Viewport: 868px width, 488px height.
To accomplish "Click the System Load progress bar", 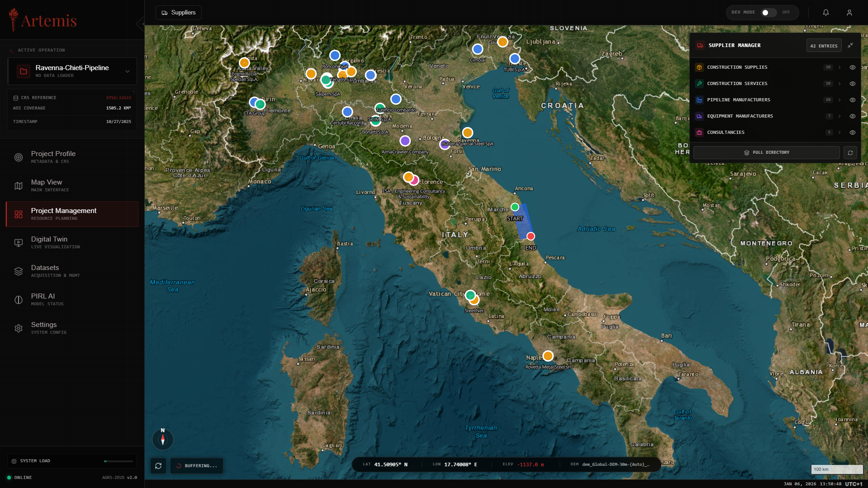I will (x=118, y=461).
